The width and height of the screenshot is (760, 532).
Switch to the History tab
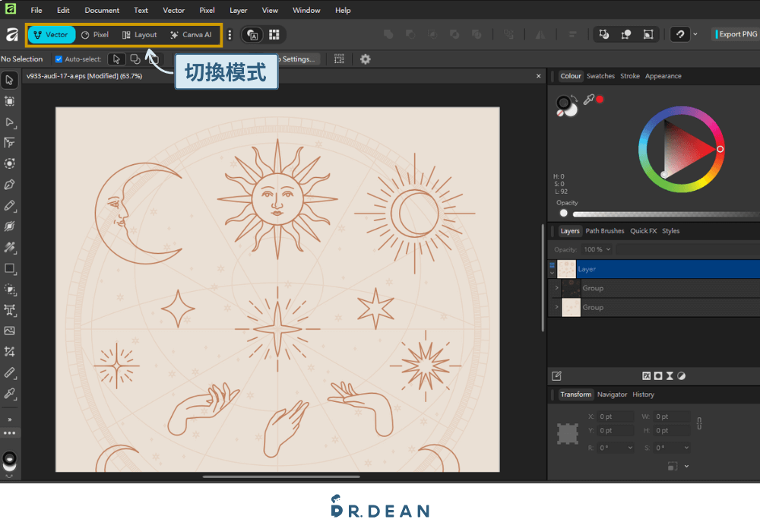643,394
